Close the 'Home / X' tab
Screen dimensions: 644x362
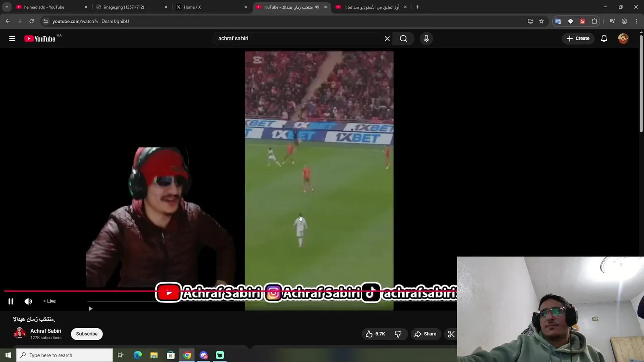tap(246, 7)
